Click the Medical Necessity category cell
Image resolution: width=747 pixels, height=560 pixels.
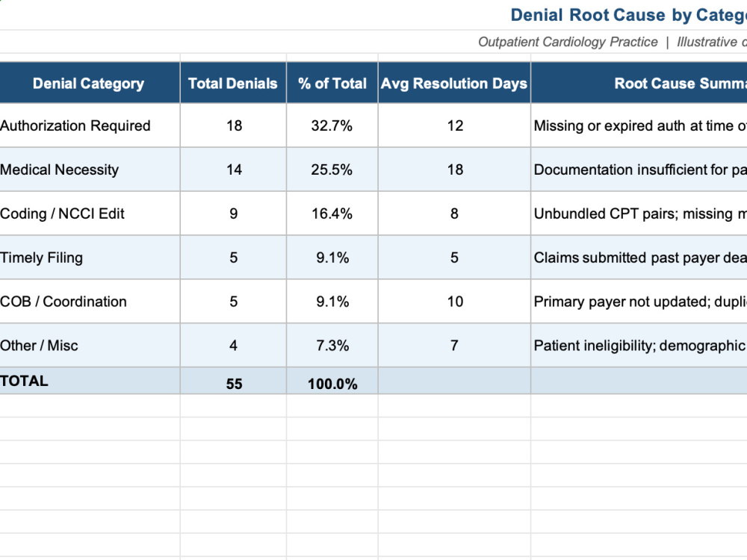[x=90, y=169]
